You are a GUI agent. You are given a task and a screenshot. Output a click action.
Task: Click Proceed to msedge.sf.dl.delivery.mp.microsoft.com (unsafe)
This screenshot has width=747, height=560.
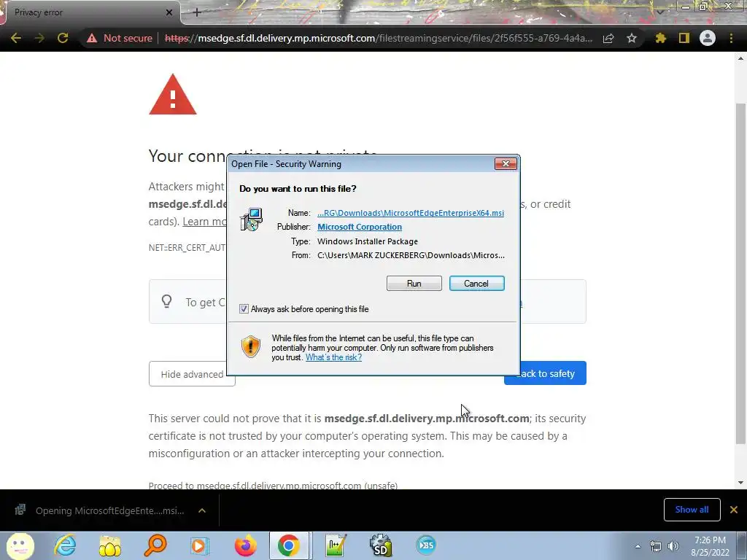273,485
